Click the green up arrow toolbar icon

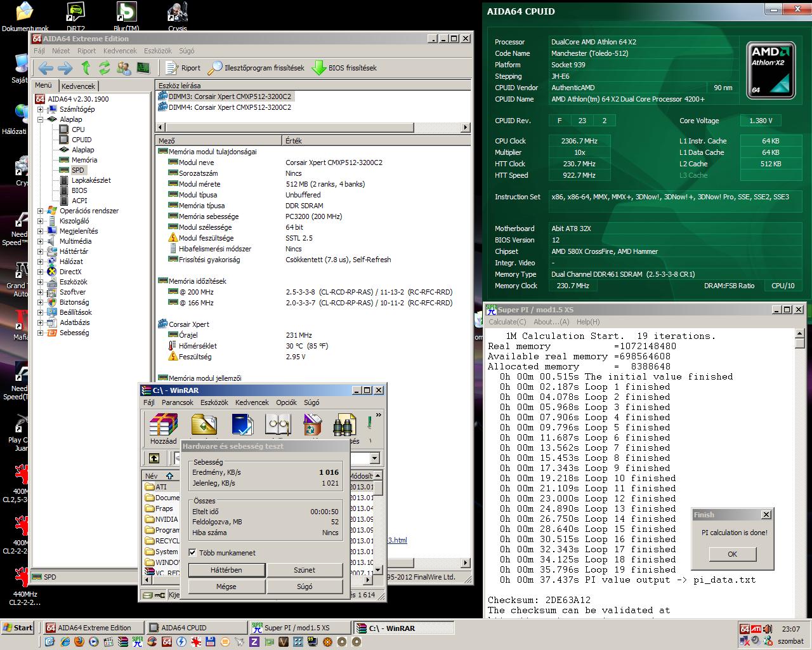(86, 68)
